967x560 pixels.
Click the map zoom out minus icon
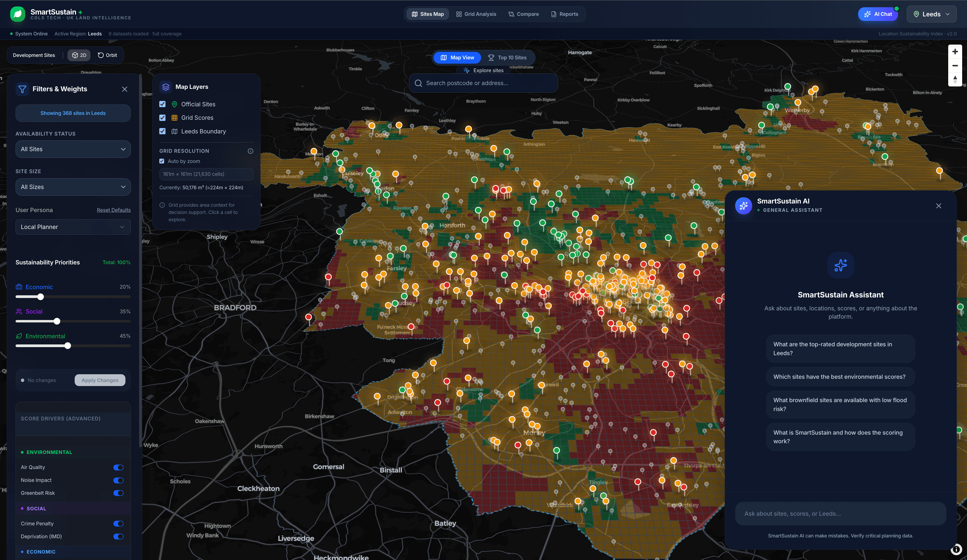point(955,66)
